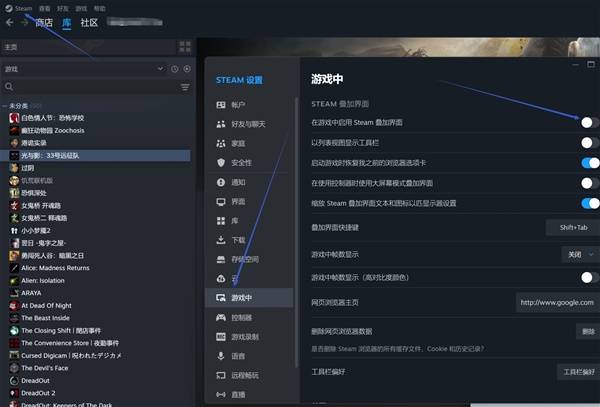The image size is (600, 407).
Task: Switch to the 商店 (Store) tab
Action: [44, 23]
